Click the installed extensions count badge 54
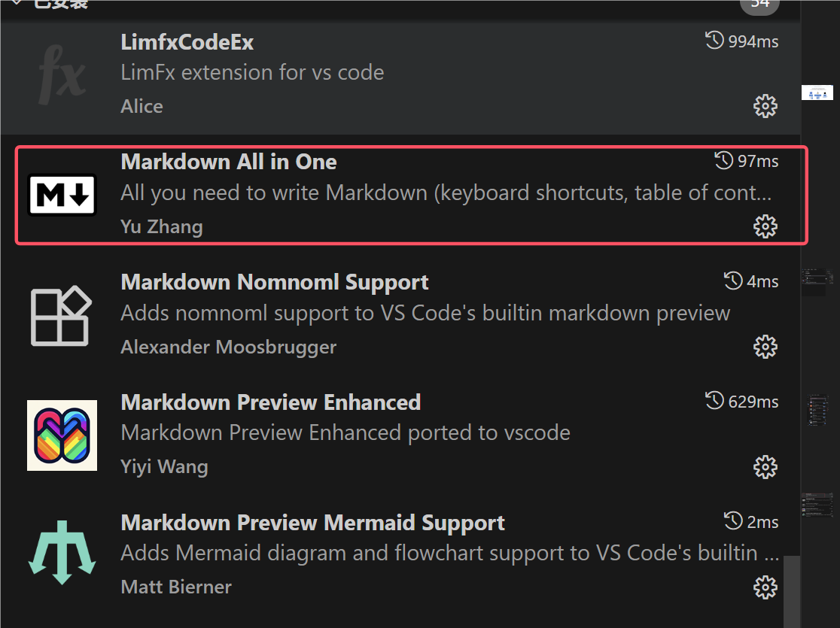The image size is (840, 628). pyautogui.click(x=759, y=5)
